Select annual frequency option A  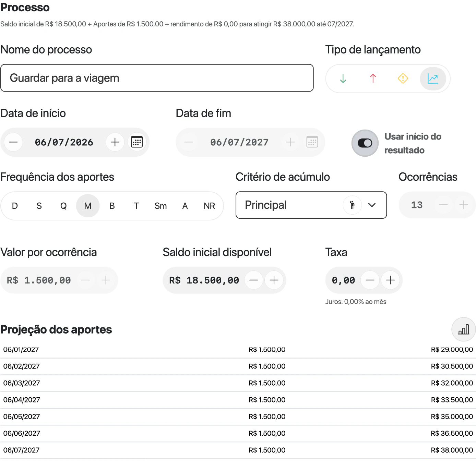click(185, 206)
